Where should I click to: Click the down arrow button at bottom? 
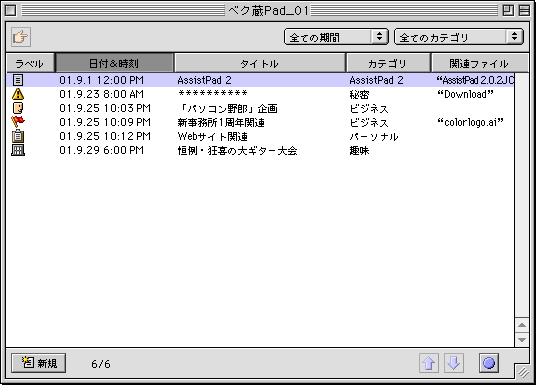coord(454,363)
